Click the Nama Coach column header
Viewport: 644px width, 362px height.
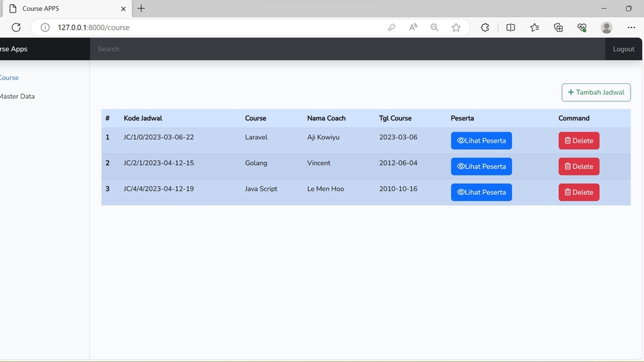click(326, 118)
